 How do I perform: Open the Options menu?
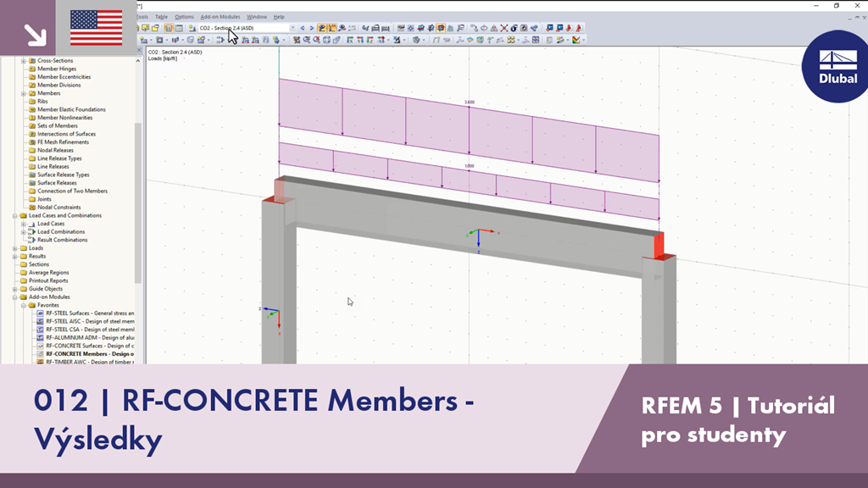(184, 17)
